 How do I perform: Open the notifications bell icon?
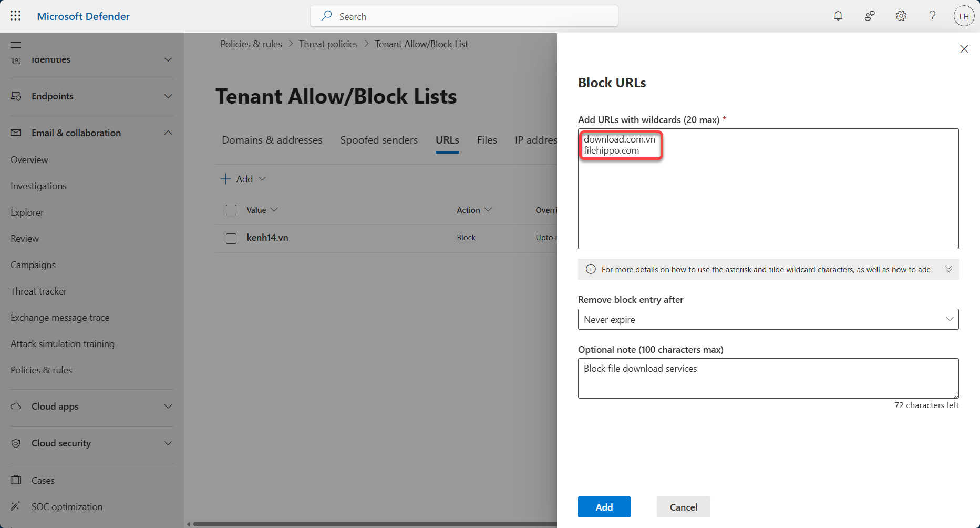[838, 16]
